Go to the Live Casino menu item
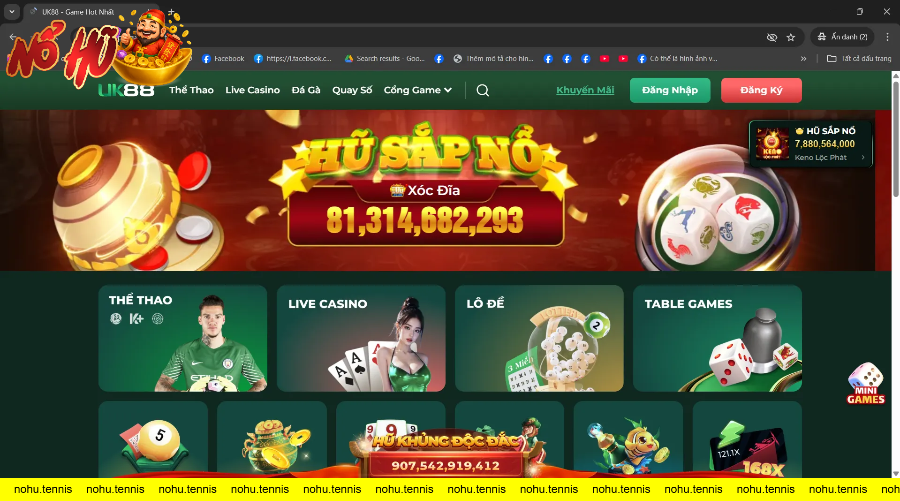900x501 pixels. [253, 90]
